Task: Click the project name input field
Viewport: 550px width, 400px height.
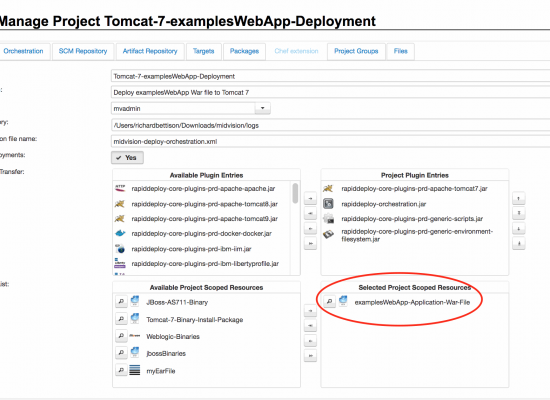Action: pos(330,76)
